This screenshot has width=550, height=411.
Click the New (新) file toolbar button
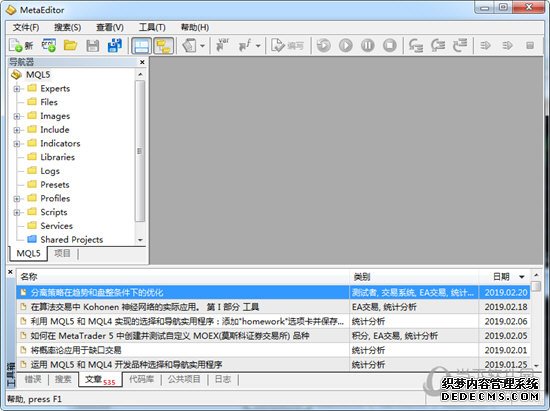point(21,46)
